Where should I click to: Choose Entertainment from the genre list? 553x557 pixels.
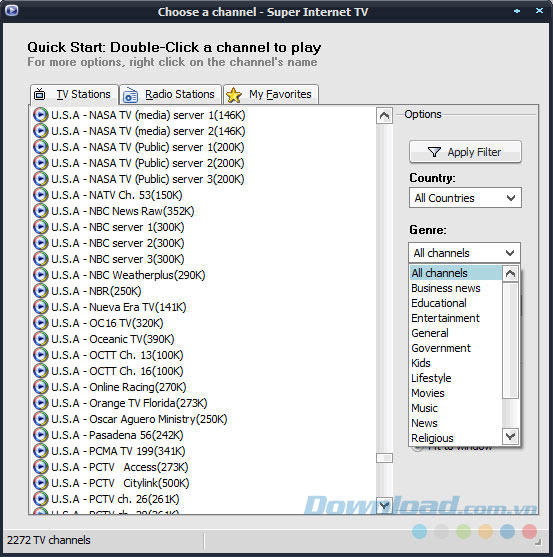coord(445,318)
